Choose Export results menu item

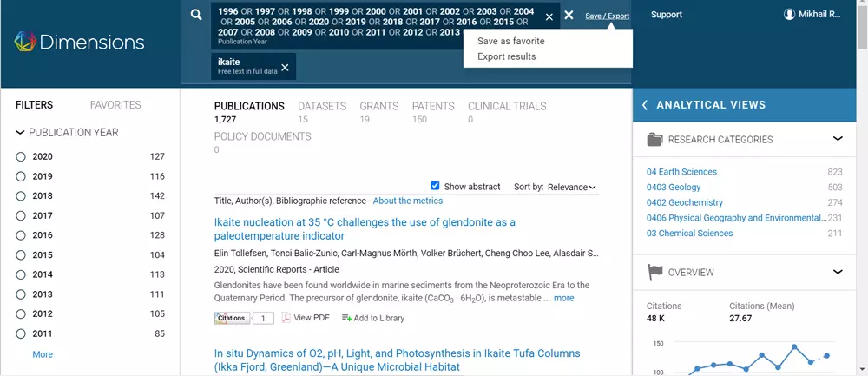(507, 56)
